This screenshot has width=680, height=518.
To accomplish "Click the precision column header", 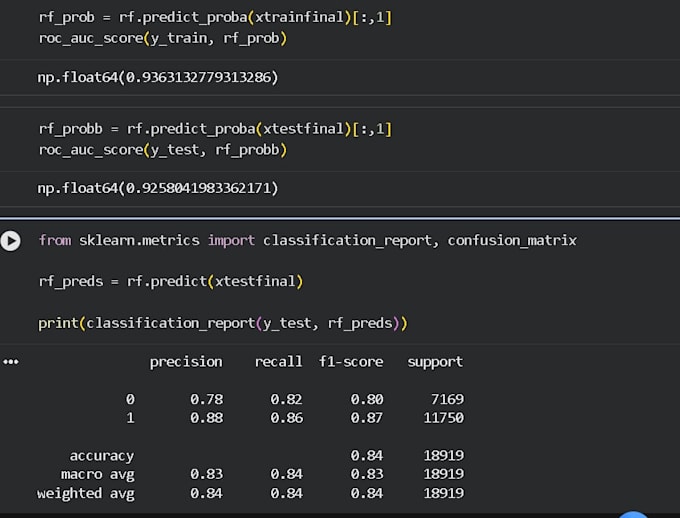I will tap(186, 362).
